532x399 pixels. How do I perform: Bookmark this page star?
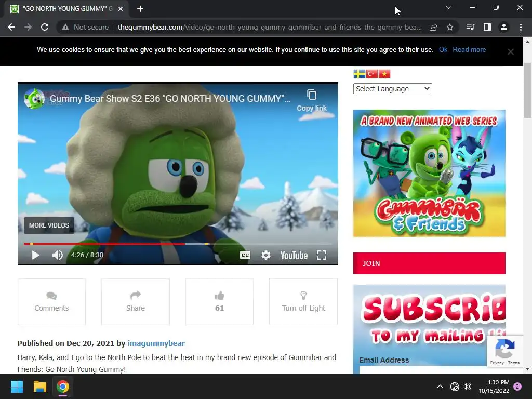450,27
